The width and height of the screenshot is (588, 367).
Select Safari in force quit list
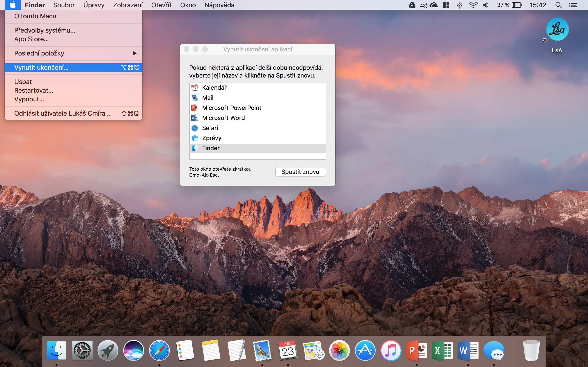coord(210,128)
